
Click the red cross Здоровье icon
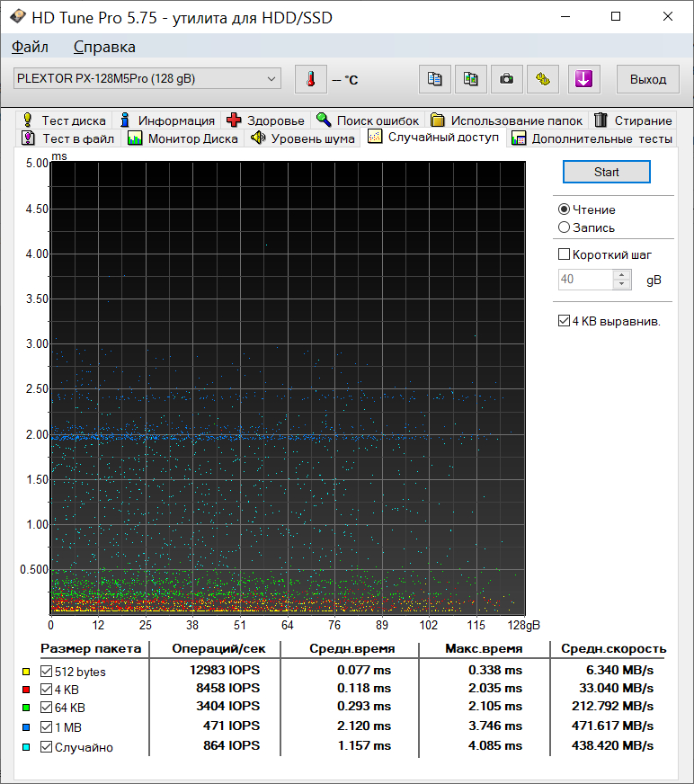[234, 120]
